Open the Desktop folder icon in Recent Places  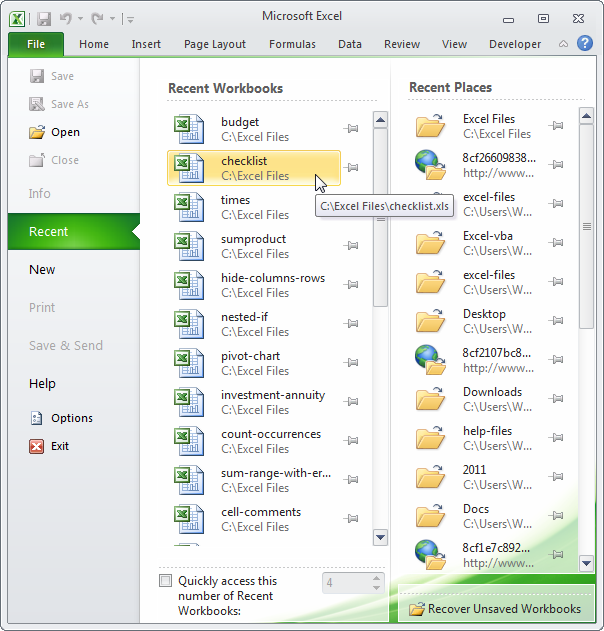click(x=431, y=321)
